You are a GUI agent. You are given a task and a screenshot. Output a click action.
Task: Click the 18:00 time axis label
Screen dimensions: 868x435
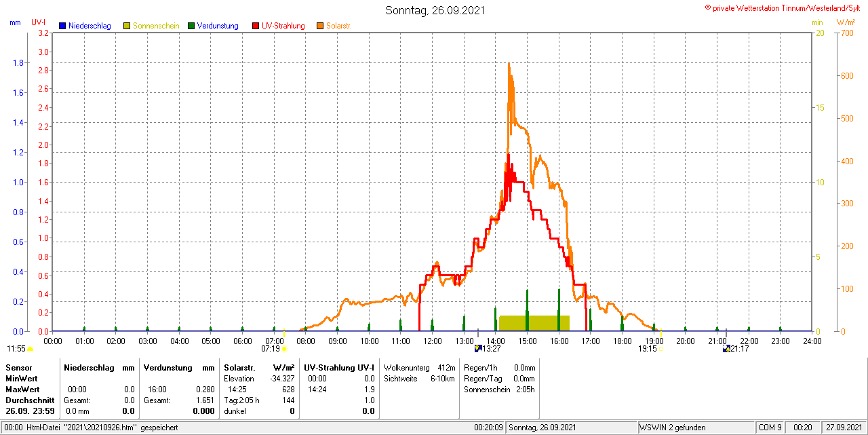point(622,341)
